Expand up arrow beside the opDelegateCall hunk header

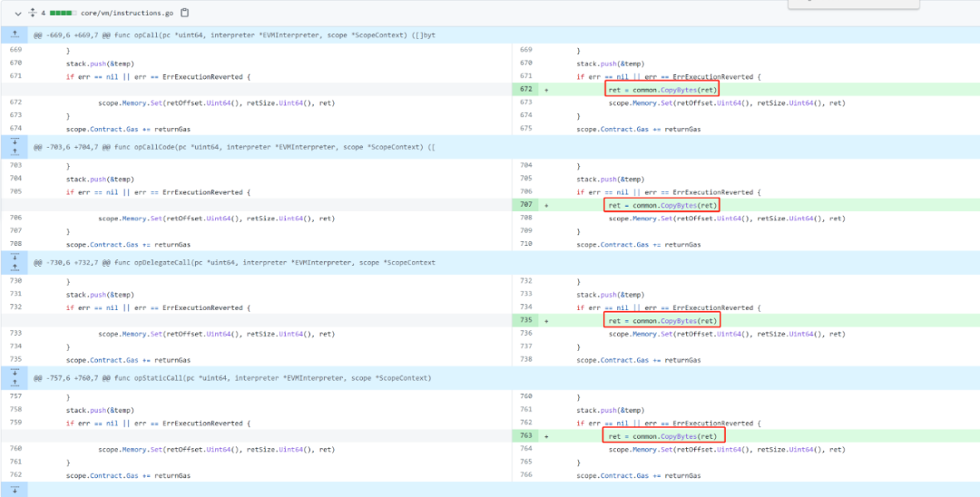click(15, 268)
